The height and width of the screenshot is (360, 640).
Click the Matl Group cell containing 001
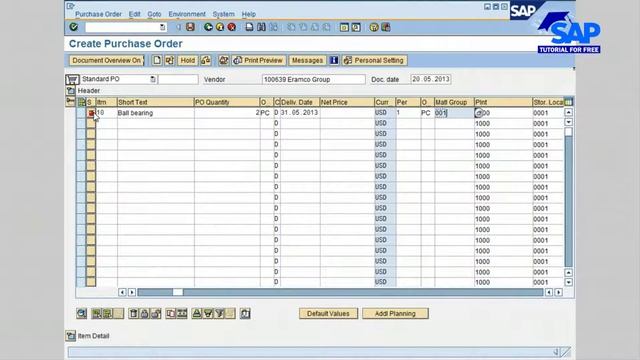(454, 113)
